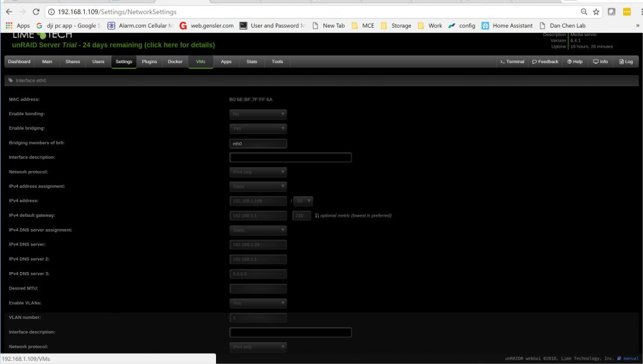Click the VLAN number field
This screenshot has height=364, width=643.
pos(258,318)
